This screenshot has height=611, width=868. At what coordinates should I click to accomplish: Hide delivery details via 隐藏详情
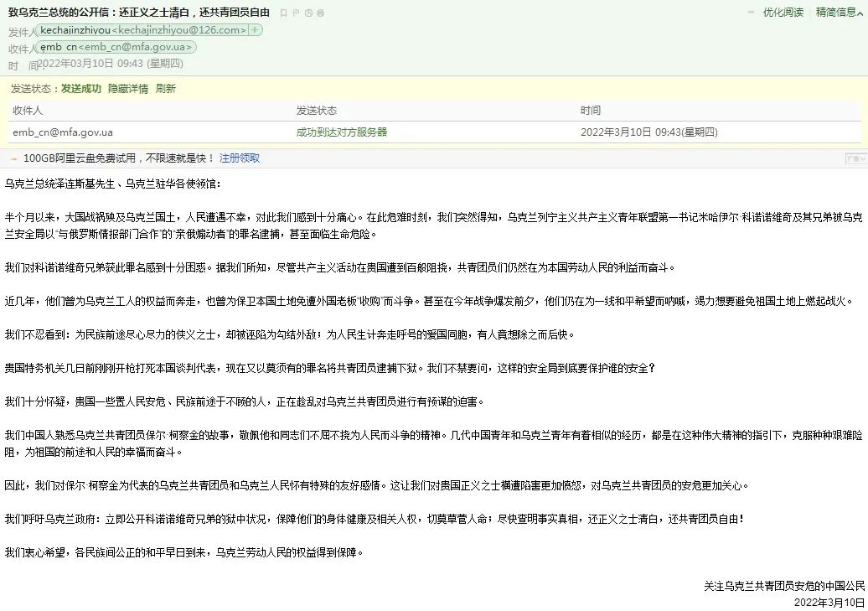pos(128,89)
